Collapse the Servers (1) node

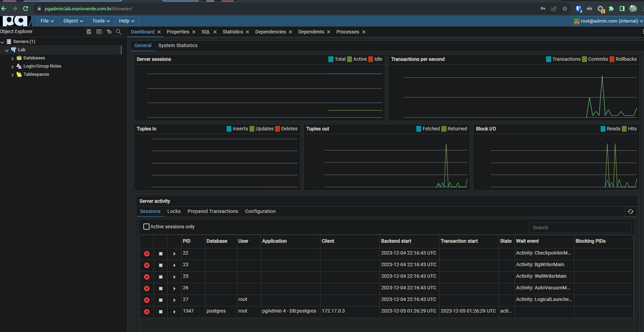pyautogui.click(x=2, y=42)
